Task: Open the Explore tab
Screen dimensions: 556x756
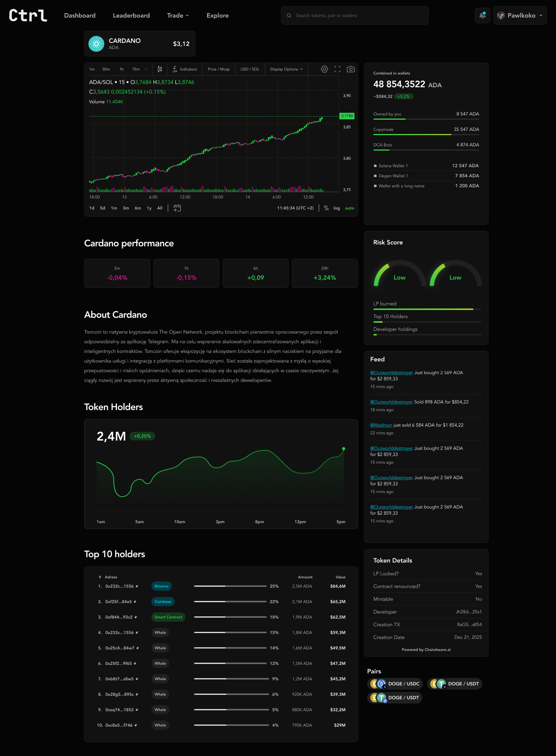Action: (217, 15)
